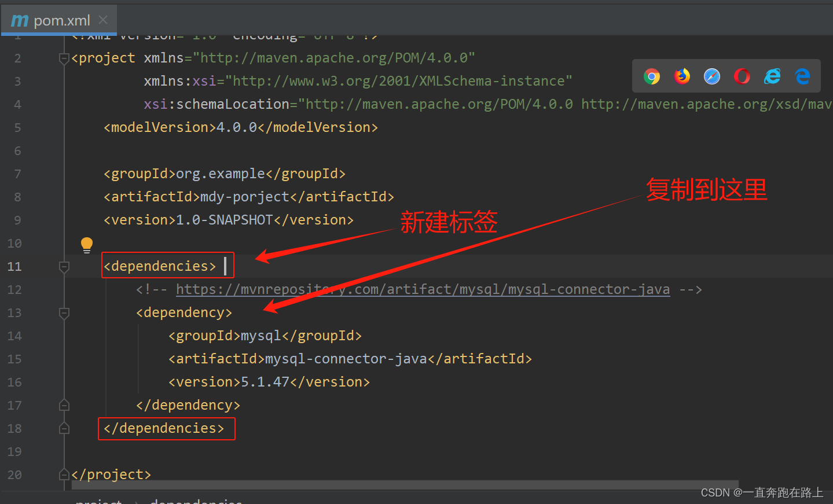Click line number 20 in gutter
Viewport: 833px width, 504px height.
pyautogui.click(x=14, y=474)
